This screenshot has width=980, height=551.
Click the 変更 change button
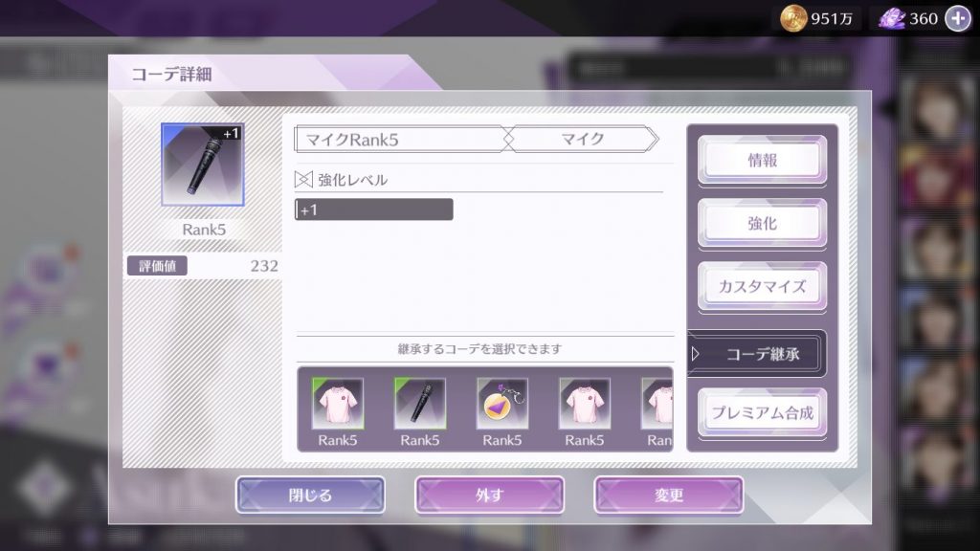(669, 496)
